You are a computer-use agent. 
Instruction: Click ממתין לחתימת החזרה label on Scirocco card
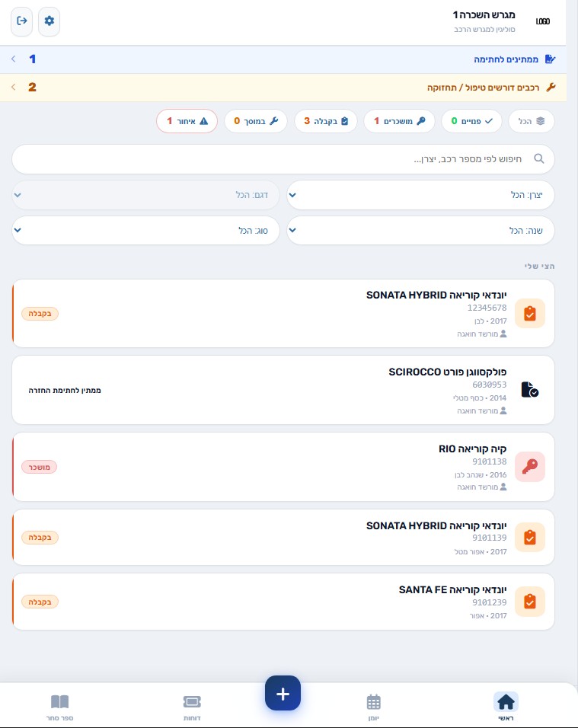click(x=65, y=391)
